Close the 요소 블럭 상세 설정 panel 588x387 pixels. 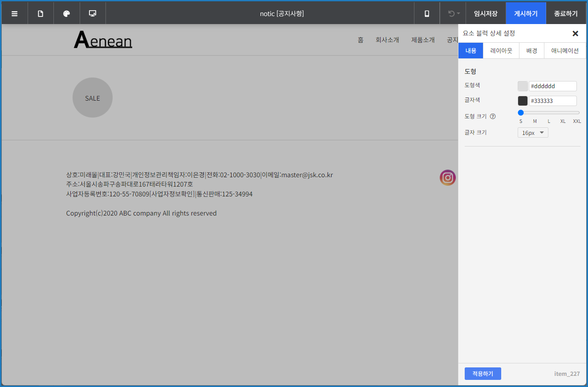pyautogui.click(x=575, y=33)
